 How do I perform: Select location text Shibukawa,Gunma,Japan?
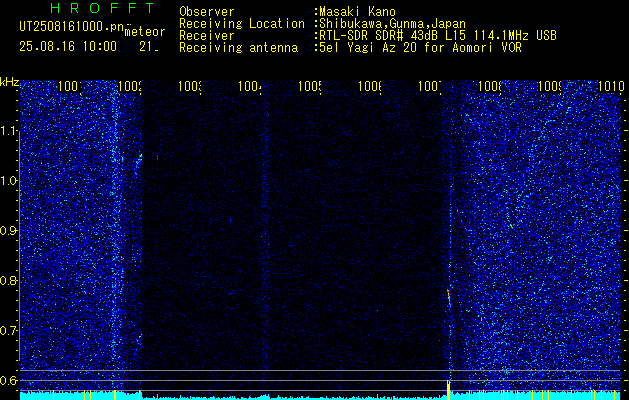pyautogui.click(x=392, y=24)
